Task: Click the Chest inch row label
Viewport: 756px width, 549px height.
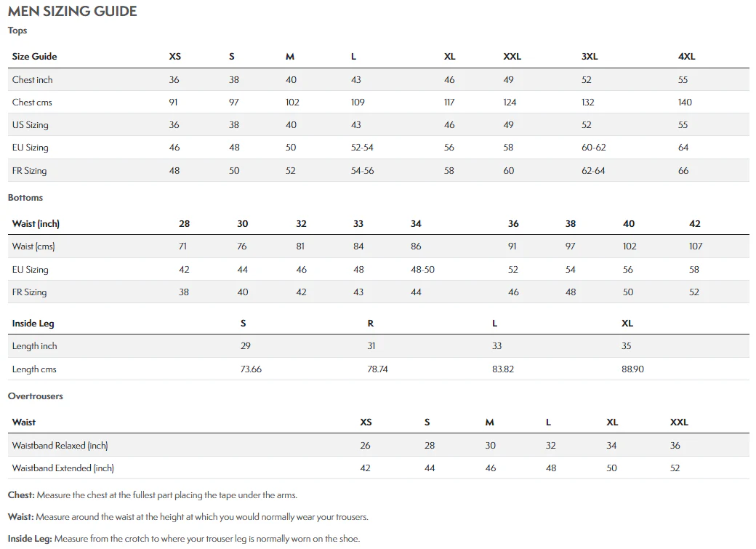Action: (32, 79)
